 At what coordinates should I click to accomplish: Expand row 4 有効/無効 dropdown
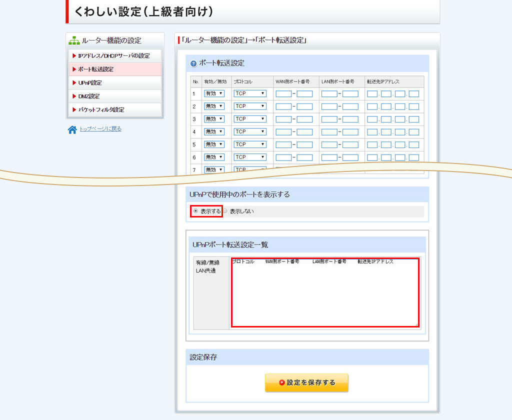click(x=214, y=131)
